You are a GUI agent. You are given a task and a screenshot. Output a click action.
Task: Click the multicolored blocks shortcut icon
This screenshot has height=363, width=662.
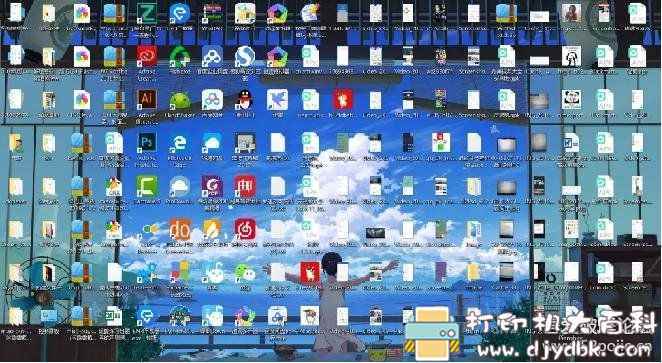click(180, 272)
